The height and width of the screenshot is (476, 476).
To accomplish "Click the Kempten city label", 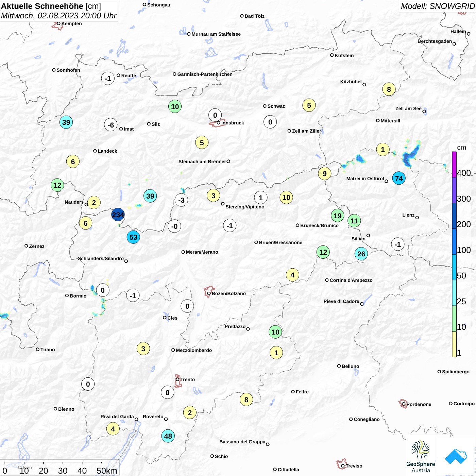I will pyautogui.click(x=72, y=23).
